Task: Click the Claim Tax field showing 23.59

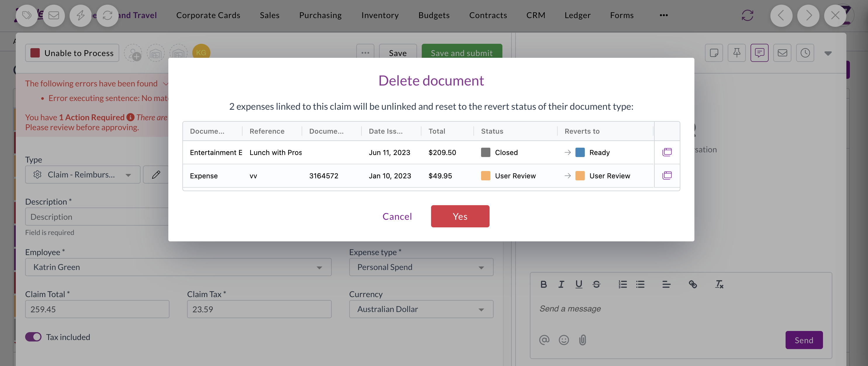Action: pyautogui.click(x=259, y=309)
